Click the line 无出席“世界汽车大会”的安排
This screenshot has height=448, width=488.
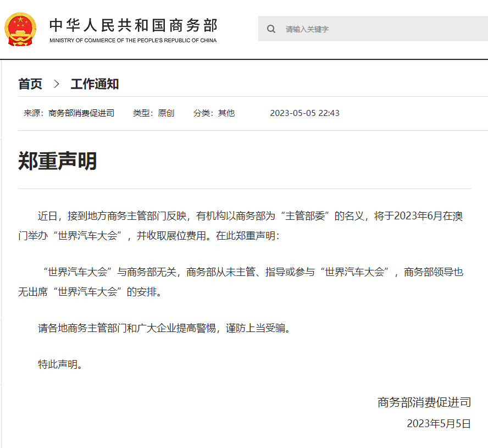[90, 292]
